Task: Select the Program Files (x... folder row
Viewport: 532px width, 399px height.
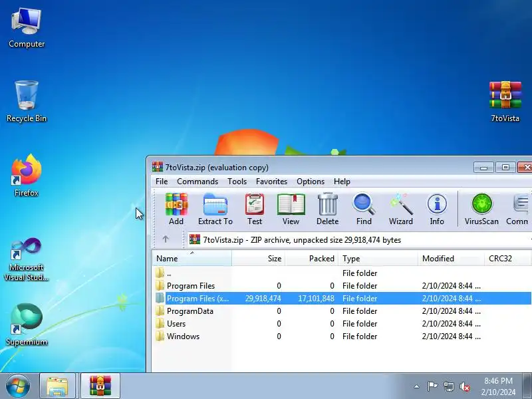Action: 341,298
